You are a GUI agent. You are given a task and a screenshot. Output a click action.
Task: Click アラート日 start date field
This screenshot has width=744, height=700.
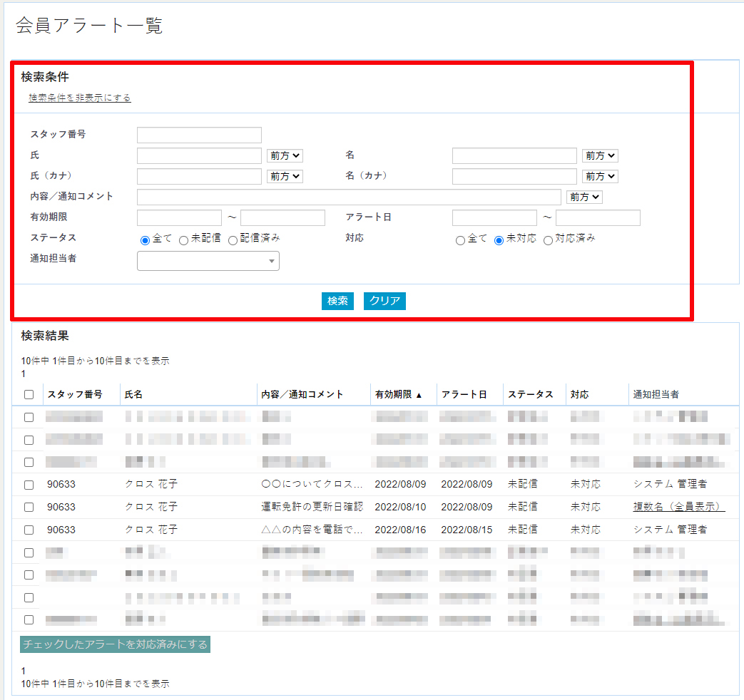494,217
